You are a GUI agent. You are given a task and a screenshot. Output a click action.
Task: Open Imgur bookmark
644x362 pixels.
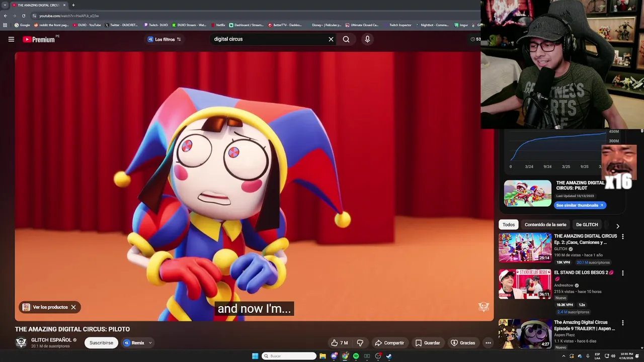(461, 25)
